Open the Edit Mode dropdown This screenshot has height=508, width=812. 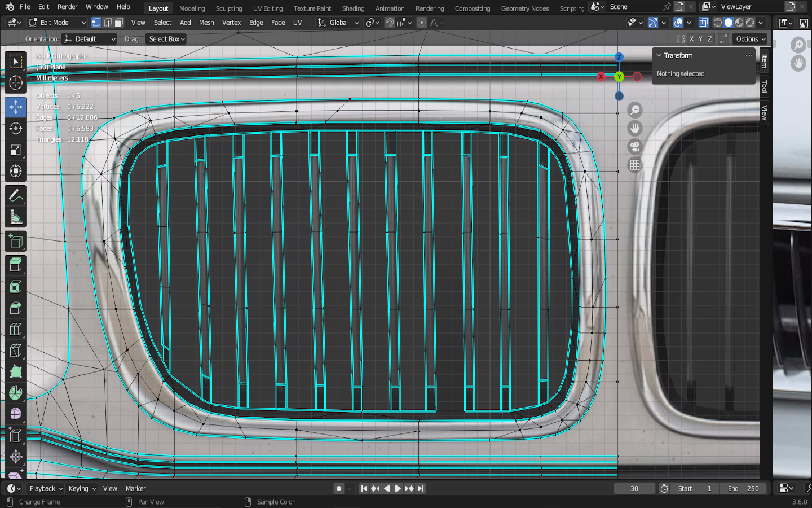[x=57, y=23]
